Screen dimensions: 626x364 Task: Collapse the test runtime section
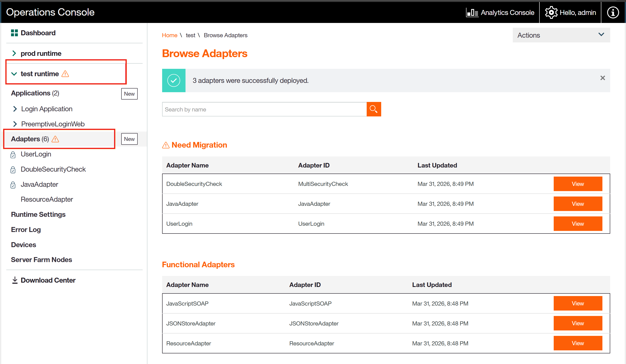14,74
